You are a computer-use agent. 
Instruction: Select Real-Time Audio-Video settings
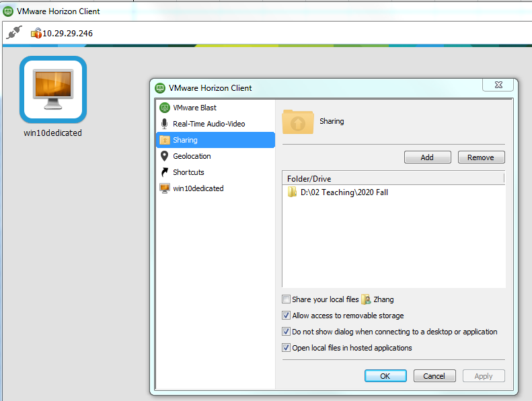point(215,124)
